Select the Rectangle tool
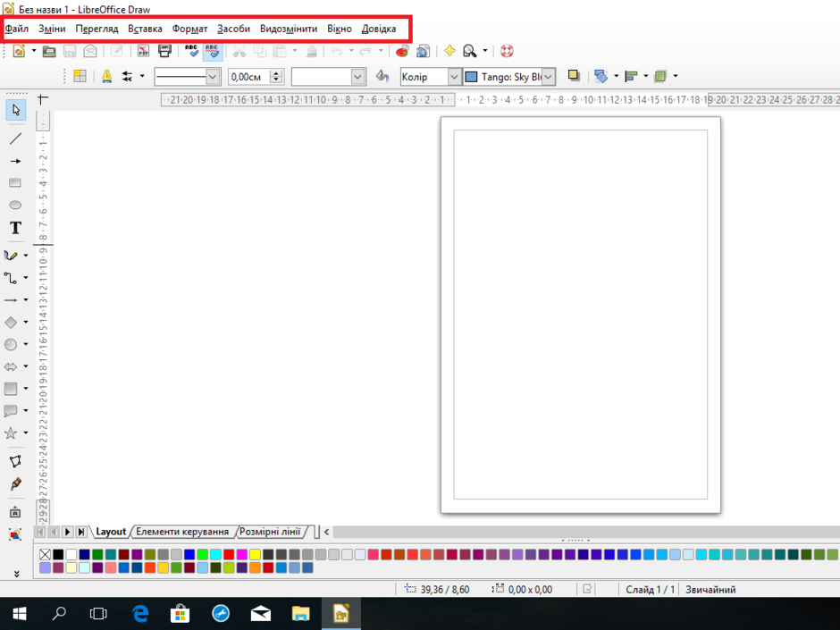840x630 pixels. [x=15, y=182]
